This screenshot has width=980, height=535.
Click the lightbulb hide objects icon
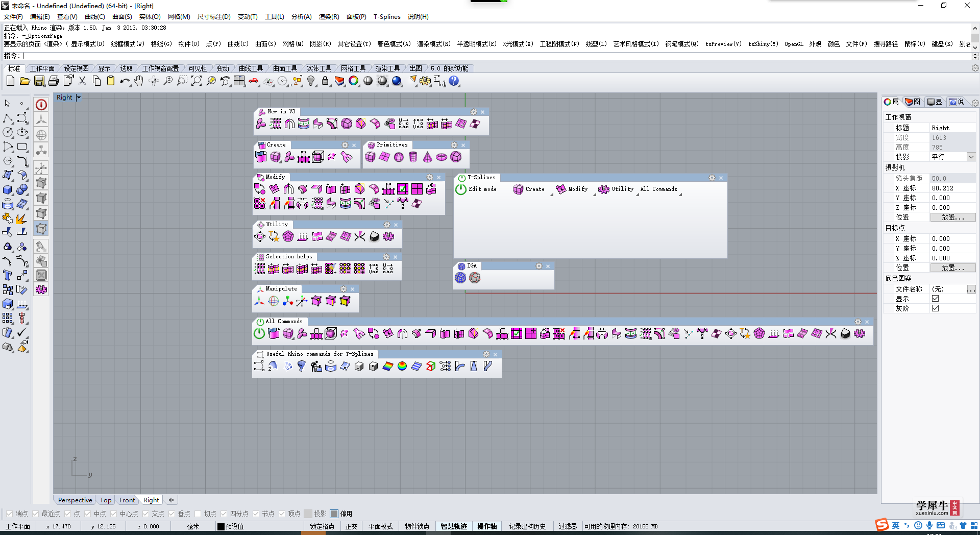point(311,81)
